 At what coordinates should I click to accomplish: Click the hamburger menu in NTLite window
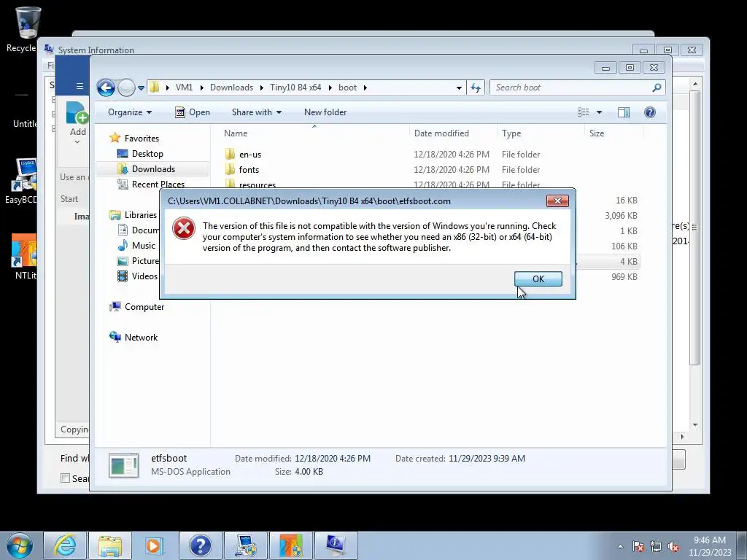80,86
